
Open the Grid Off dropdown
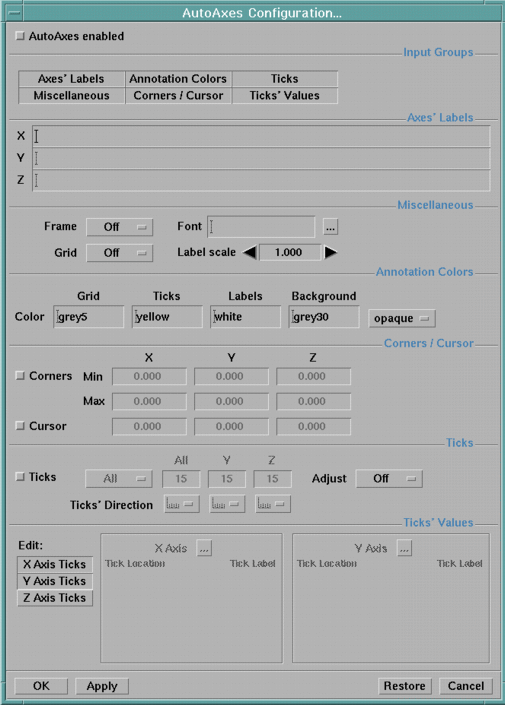point(120,253)
